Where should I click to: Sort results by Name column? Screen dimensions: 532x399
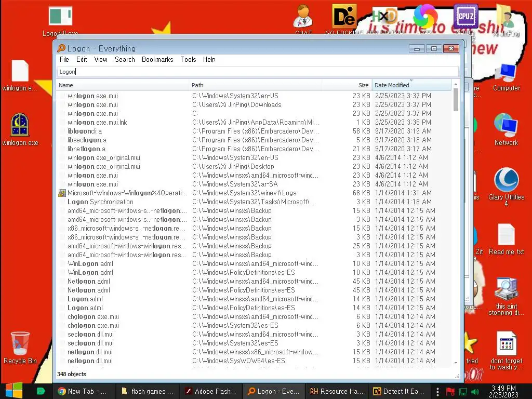click(x=123, y=85)
